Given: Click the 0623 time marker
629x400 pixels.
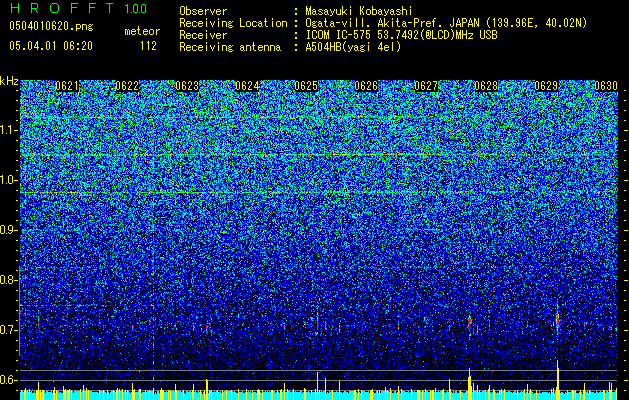Looking at the screenshot, I should point(187,86).
